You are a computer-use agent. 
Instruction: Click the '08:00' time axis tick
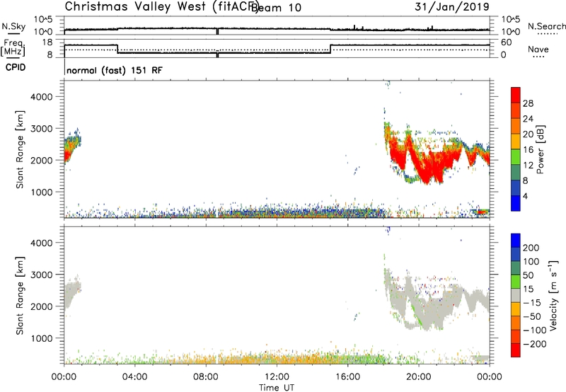[206, 377]
